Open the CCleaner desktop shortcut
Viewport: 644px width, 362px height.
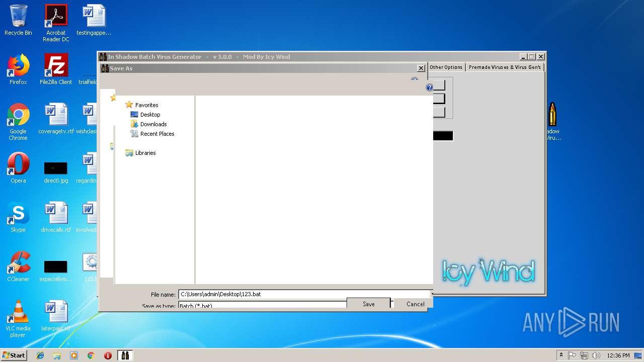pyautogui.click(x=18, y=266)
